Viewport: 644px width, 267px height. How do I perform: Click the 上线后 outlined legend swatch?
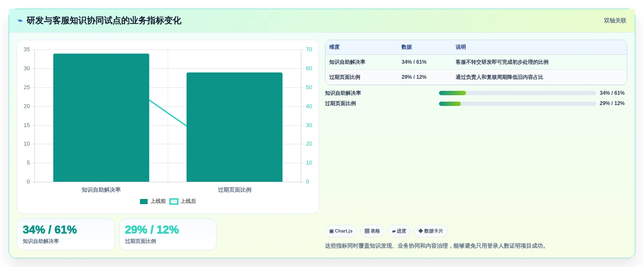174,202
